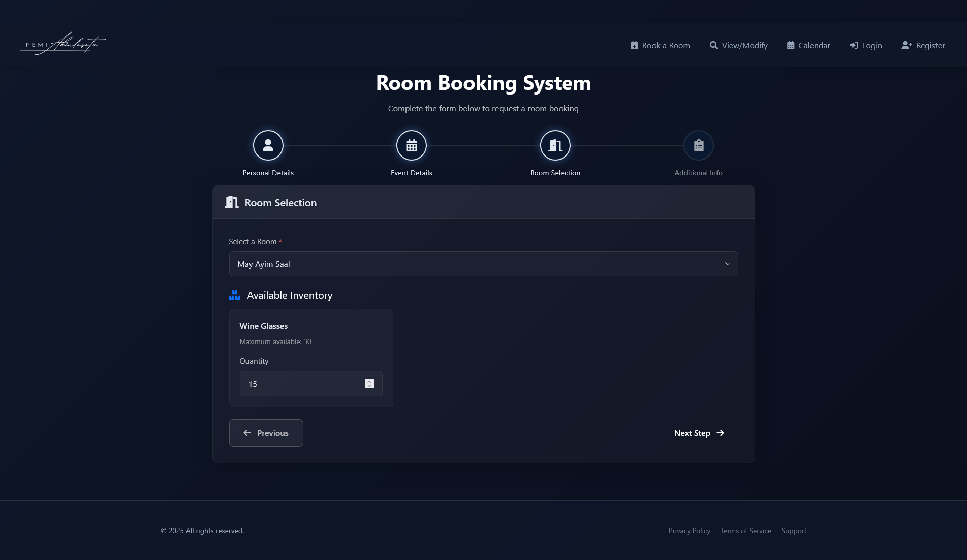This screenshot has height=560, width=967.
Task: Click the Register user-plus icon
Action: [x=907, y=45]
